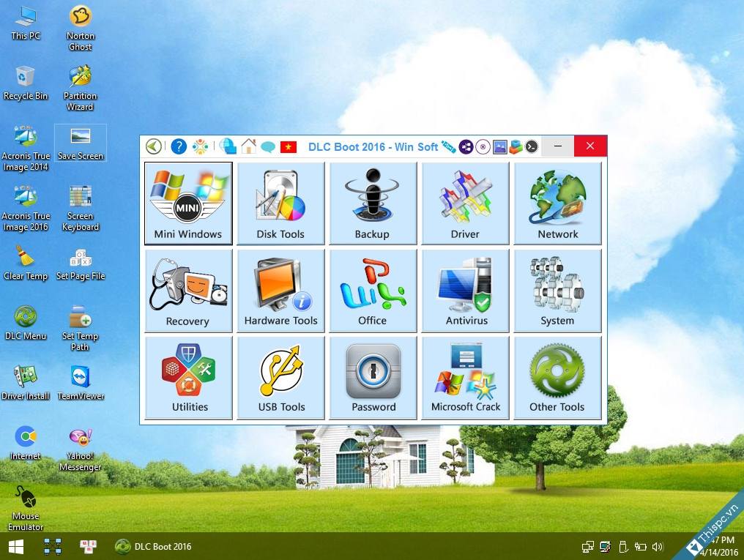
Task: Open the Disk Tools category
Action: click(x=280, y=204)
